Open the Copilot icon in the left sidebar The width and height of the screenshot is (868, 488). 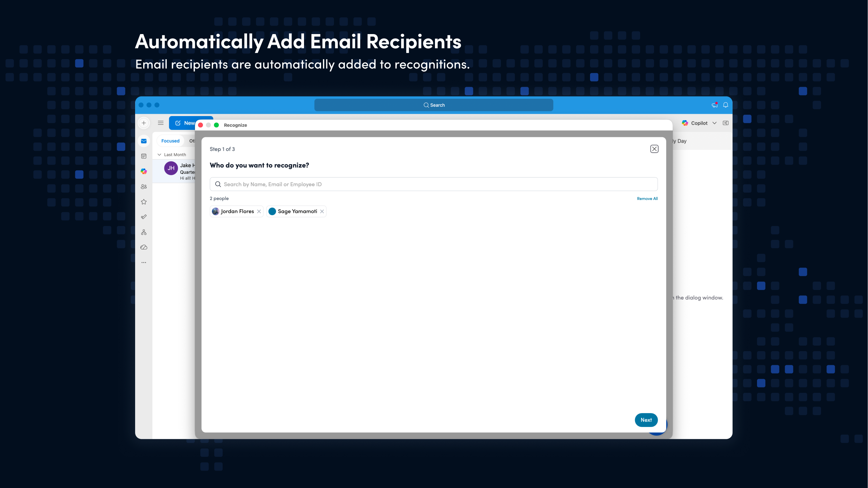point(144,171)
